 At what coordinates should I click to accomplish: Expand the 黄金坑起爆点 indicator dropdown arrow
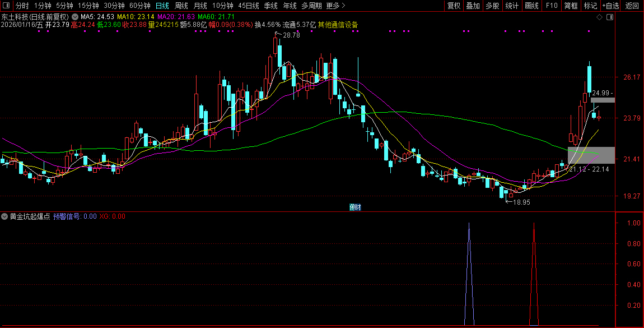tap(5, 216)
